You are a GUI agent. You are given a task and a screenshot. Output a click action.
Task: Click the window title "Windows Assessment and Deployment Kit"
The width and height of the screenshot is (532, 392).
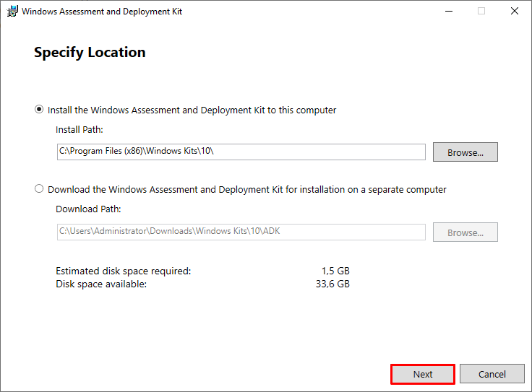pyautogui.click(x=102, y=12)
